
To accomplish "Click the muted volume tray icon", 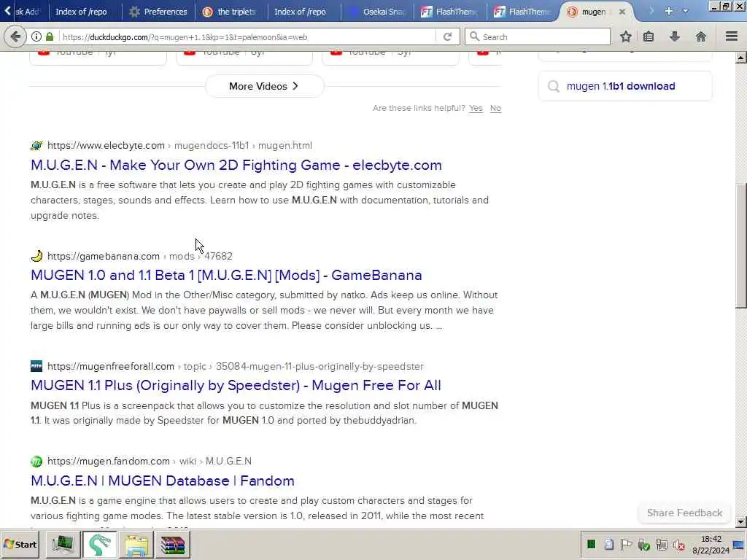I will (679, 545).
